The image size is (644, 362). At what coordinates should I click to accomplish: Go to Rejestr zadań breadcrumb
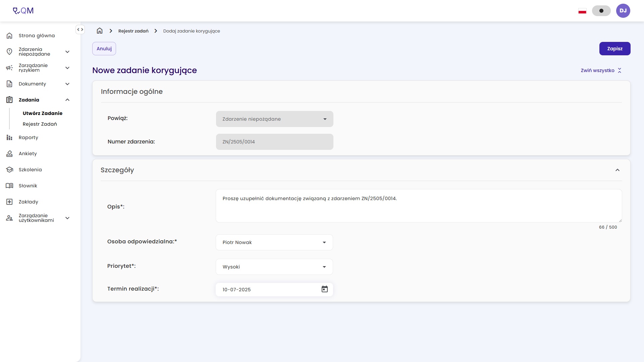tap(133, 31)
